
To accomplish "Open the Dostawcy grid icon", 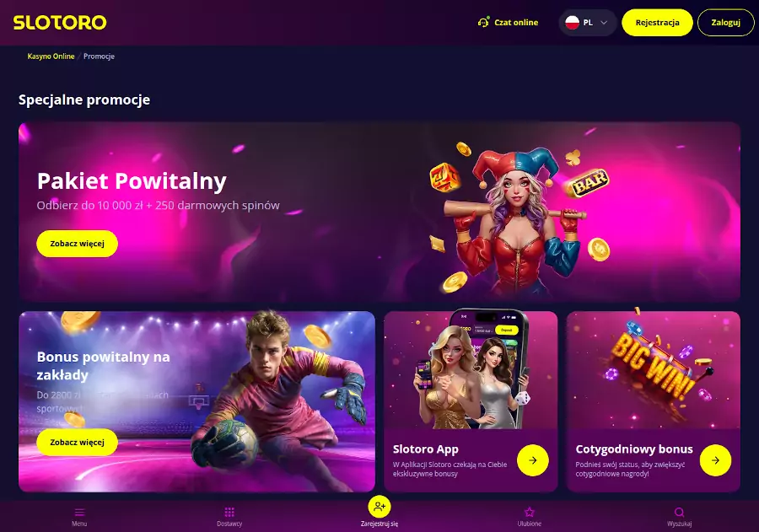I will click(229, 512).
